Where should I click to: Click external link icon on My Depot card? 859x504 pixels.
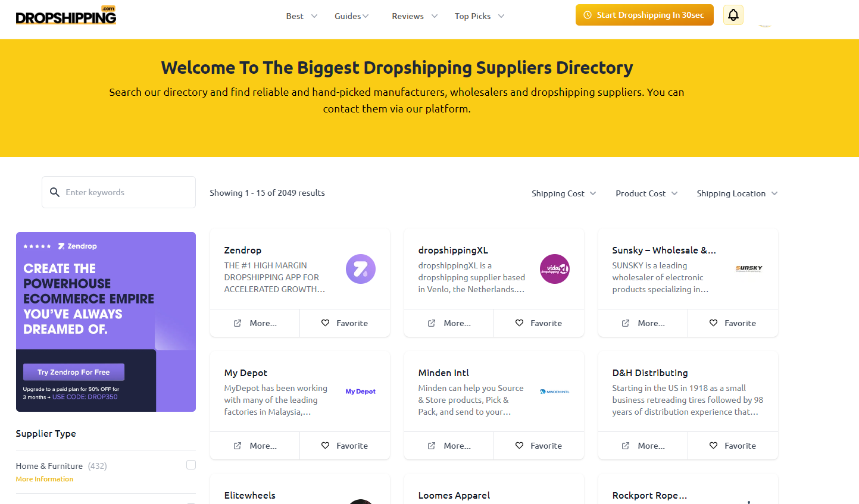238,446
